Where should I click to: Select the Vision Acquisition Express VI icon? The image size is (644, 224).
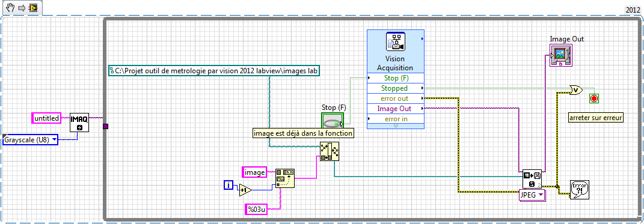(396, 42)
